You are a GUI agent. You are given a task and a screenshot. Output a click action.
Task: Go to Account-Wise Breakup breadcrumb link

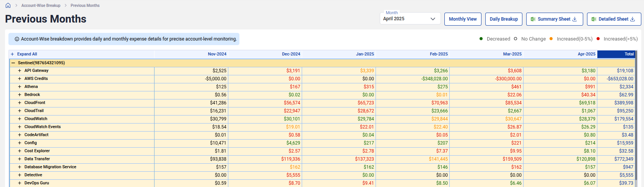pyautogui.click(x=41, y=5)
